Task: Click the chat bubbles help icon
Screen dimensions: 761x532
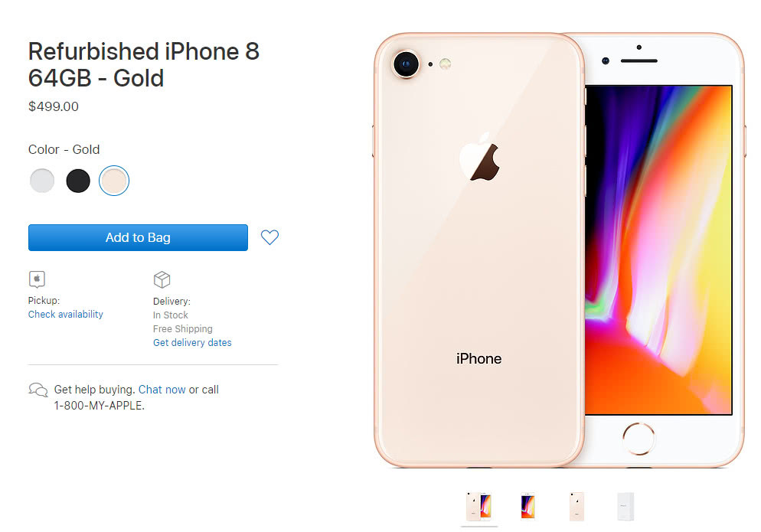Action: tap(38, 390)
